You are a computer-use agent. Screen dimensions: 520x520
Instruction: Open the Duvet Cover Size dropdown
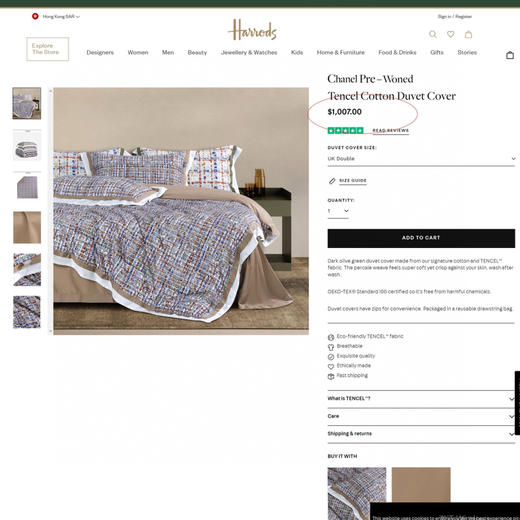421,159
